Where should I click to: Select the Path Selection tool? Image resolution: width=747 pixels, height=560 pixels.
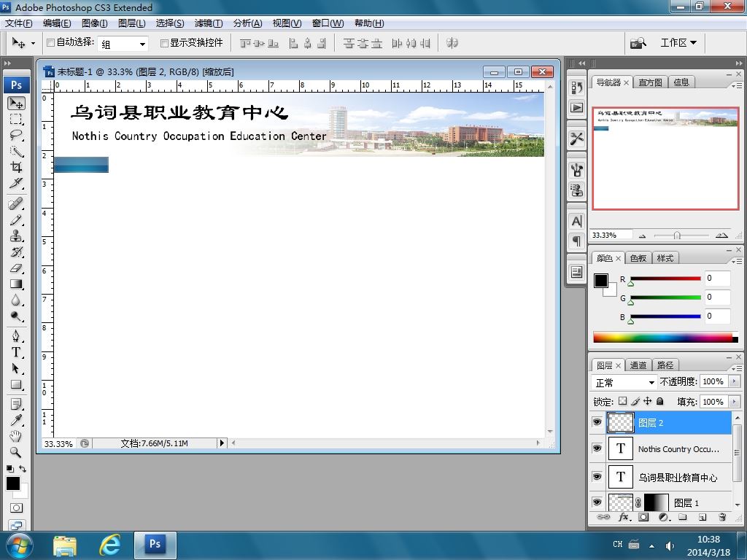pyautogui.click(x=16, y=369)
